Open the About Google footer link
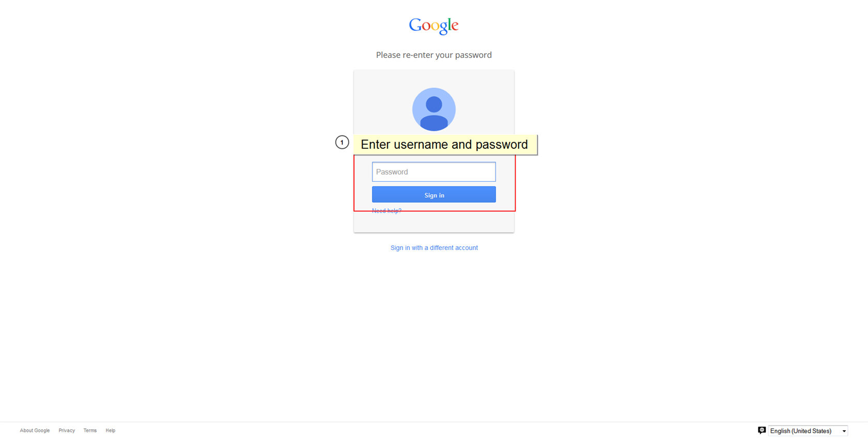 click(x=35, y=430)
